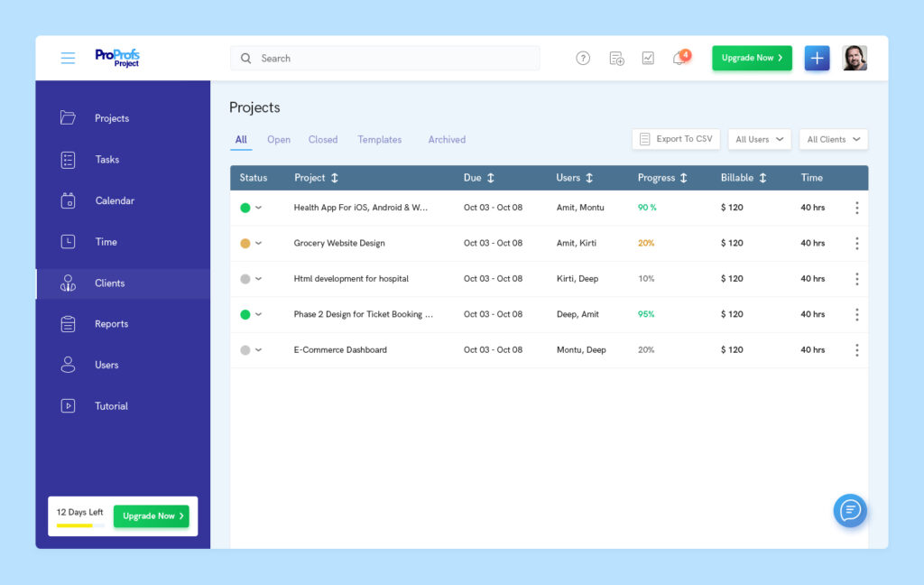Image resolution: width=924 pixels, height=585 pixels.
Task: Open the hamburger menu icon
Action: point(68,58)
